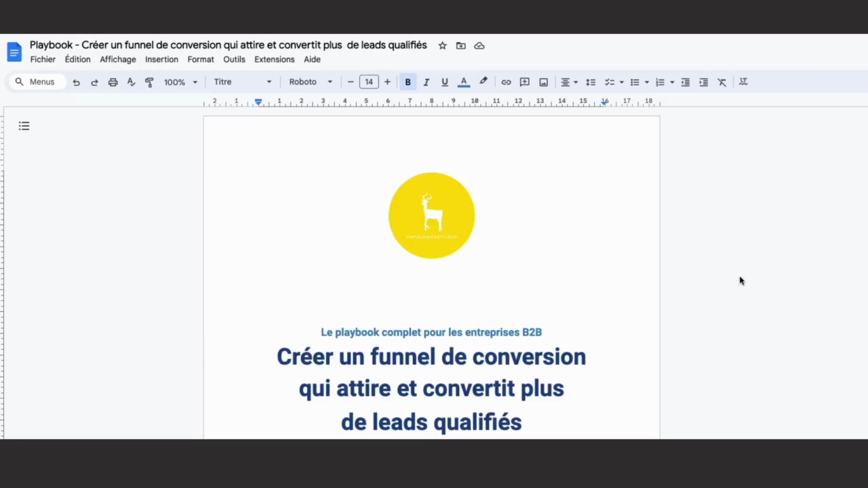Insert a checklist

coord(609,82)
